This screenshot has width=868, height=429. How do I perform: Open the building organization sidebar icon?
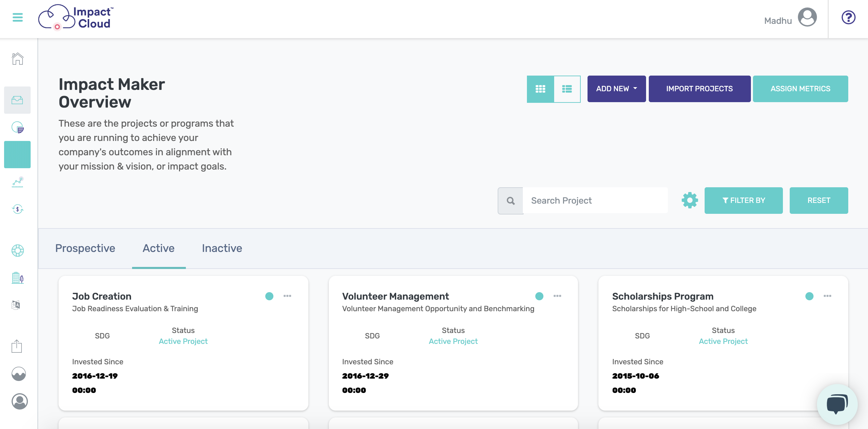(17, 278)
